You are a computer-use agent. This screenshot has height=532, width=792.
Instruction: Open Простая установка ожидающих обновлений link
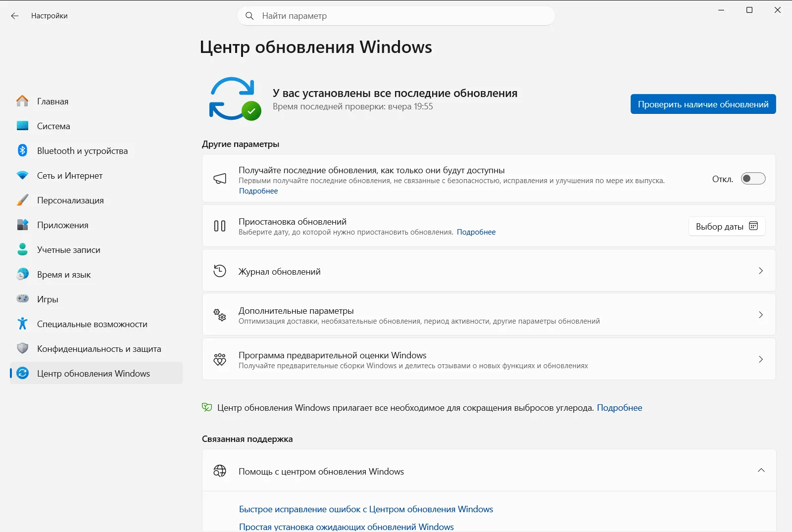point(346,527)
